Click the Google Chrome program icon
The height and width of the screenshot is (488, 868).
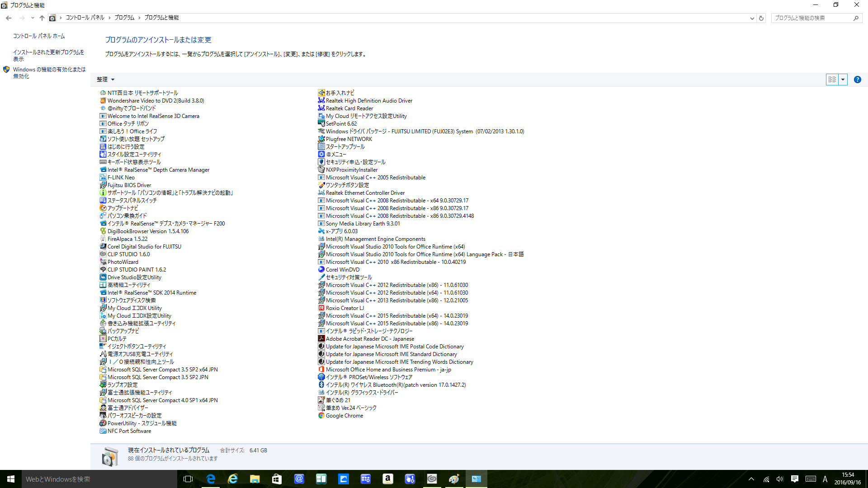[x=321, y=416]
